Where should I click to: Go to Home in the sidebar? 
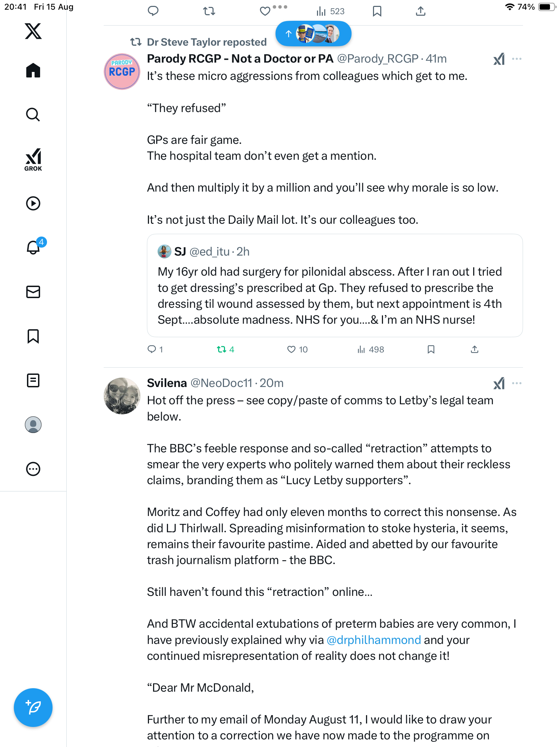pyautogui.click(x=33, y=71)
